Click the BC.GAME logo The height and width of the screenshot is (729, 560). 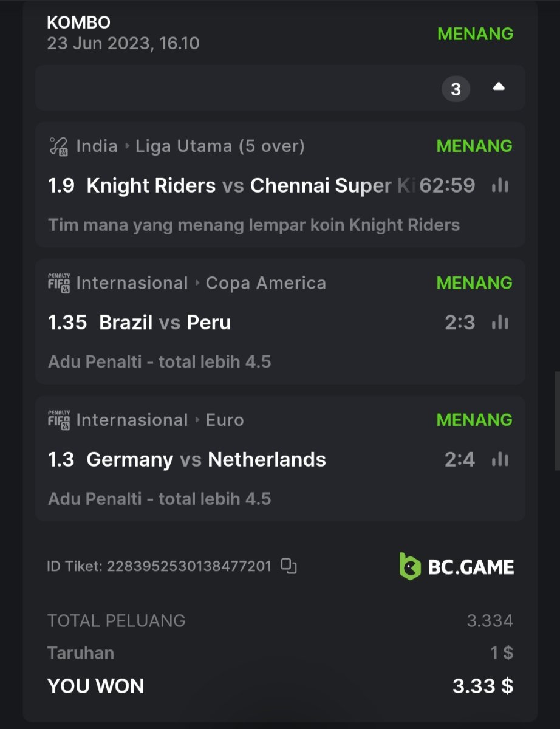tap(456, 566)
